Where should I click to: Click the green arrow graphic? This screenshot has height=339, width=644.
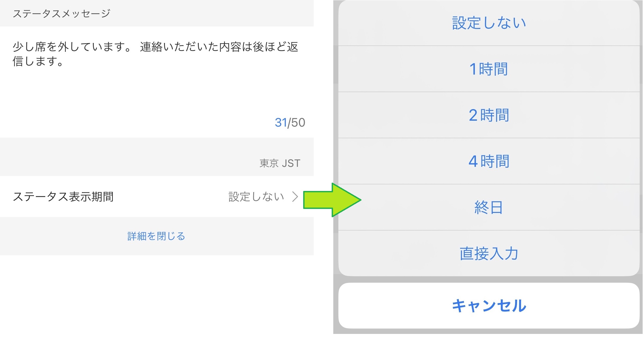click(332, 200)
